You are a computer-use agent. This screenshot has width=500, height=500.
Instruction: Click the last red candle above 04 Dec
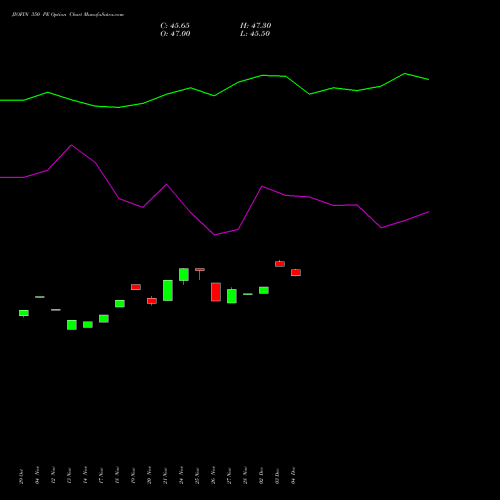[x=296, y=273]
